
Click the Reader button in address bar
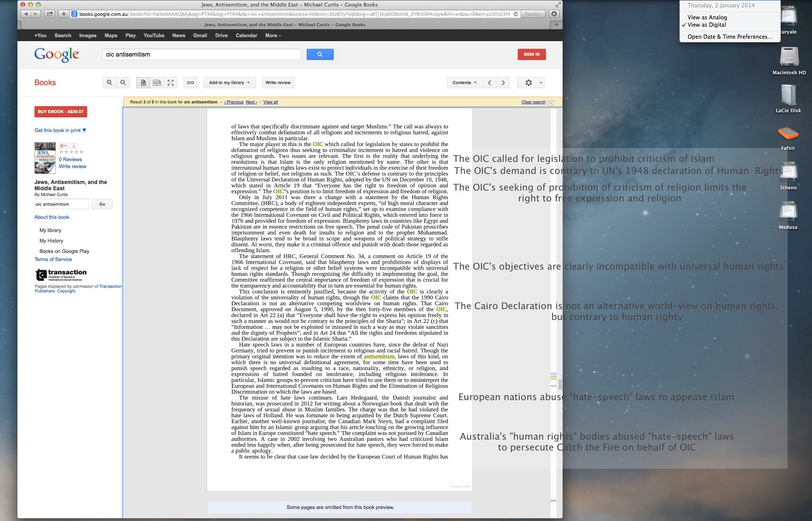click(533, 14)
